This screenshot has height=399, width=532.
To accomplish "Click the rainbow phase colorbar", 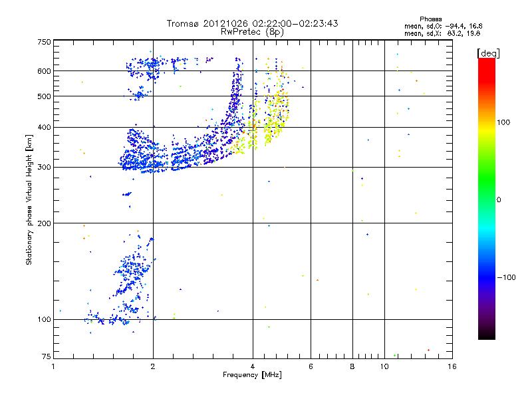I will [487, 198].
